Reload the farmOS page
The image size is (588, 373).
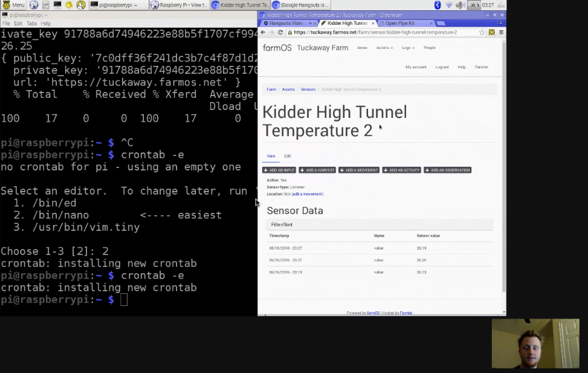[x=280, y=32]
